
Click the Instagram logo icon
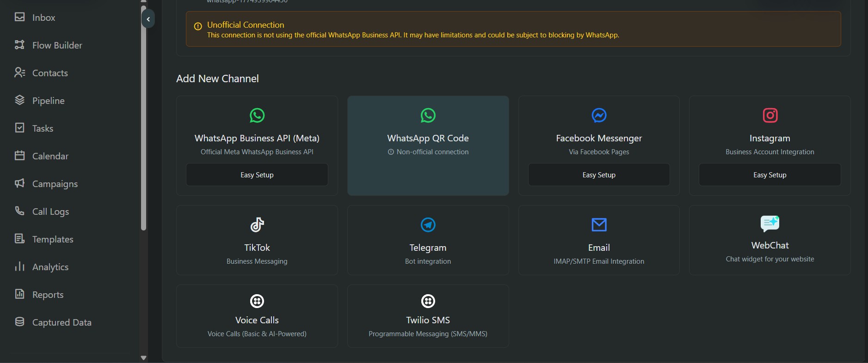(x=770, y=115)
